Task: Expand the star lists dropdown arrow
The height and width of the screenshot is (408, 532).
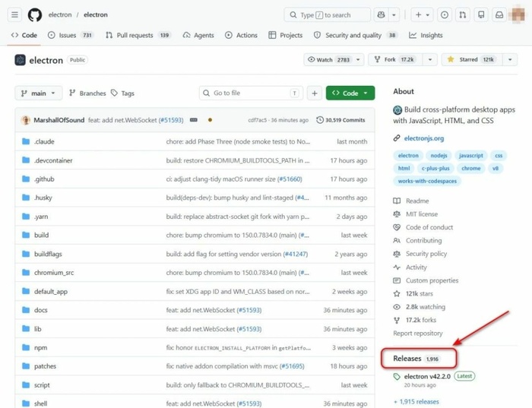Action: 510,60
